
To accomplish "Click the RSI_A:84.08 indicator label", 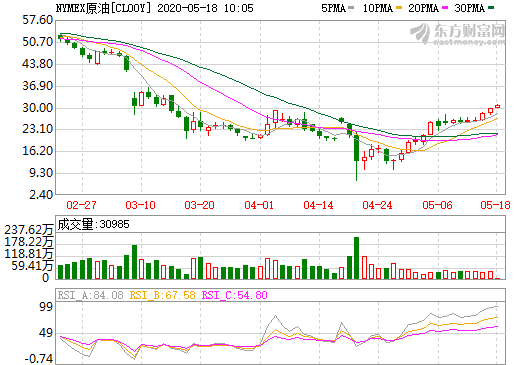I will [91, 295].
